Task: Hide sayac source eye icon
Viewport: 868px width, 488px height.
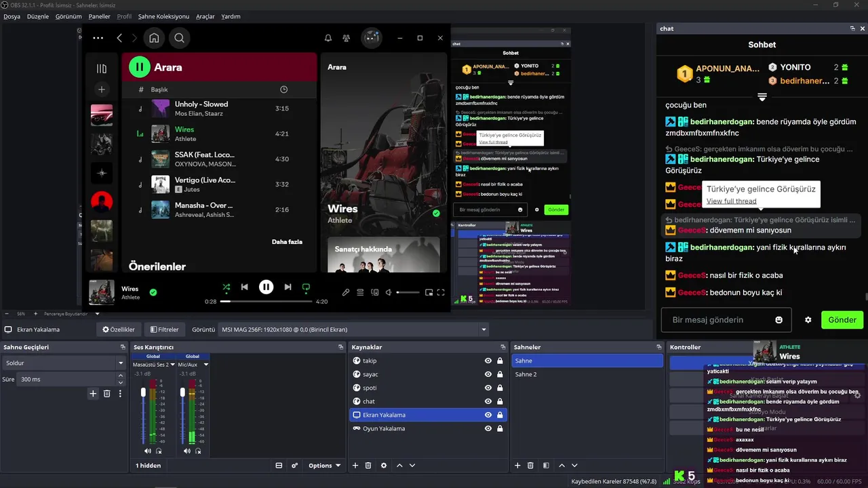Action: click(x=488, y=374)
